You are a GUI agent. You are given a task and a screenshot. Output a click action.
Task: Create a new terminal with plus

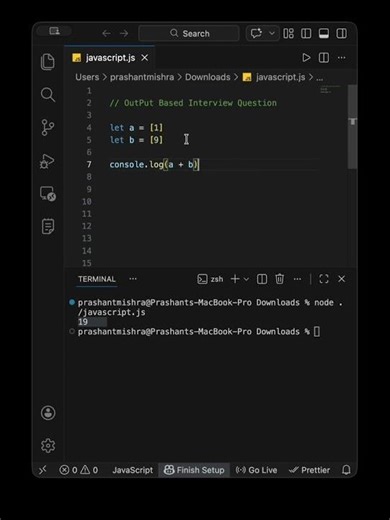235,279
